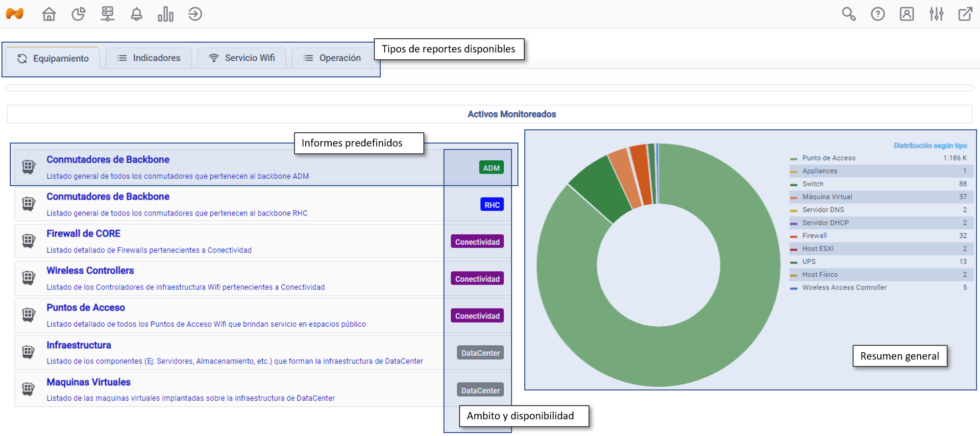Open the pie chart dashboard icon
Screen dimensions: 980x436
tap(78, 14)
